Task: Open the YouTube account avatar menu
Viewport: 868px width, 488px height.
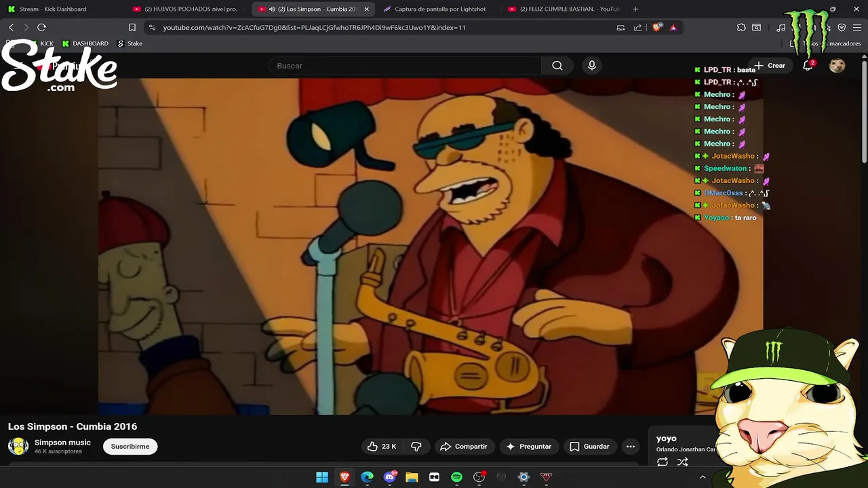Action: click(837, 66)
